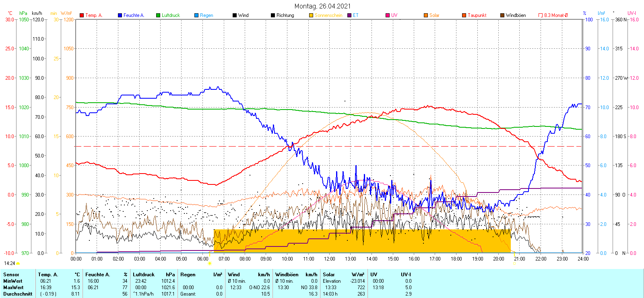Select the black Wind legend square
Image resolution: width=644 pixels, height=298 pixels.
(235, 15)
